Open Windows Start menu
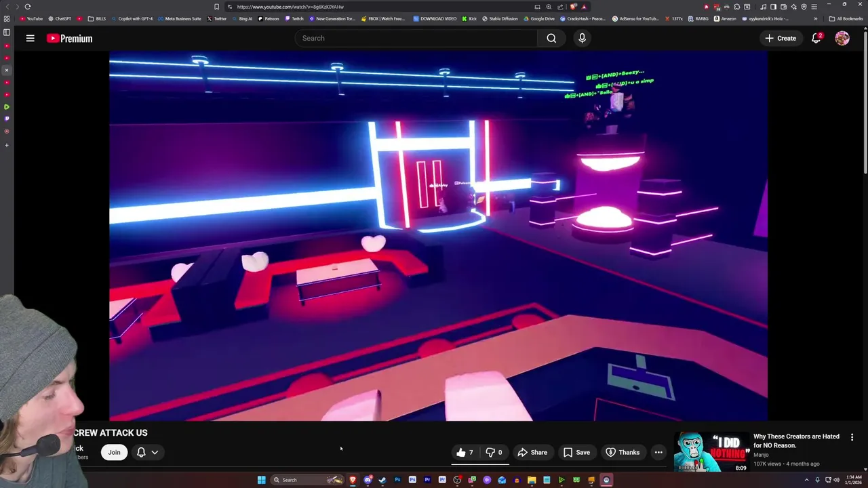The height and width of the screenshot is (488, 868). (x=261, y=480)
